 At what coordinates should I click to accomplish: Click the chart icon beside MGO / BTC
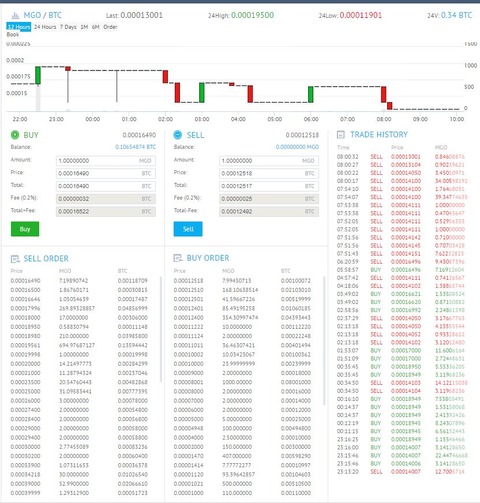(15, 15)
